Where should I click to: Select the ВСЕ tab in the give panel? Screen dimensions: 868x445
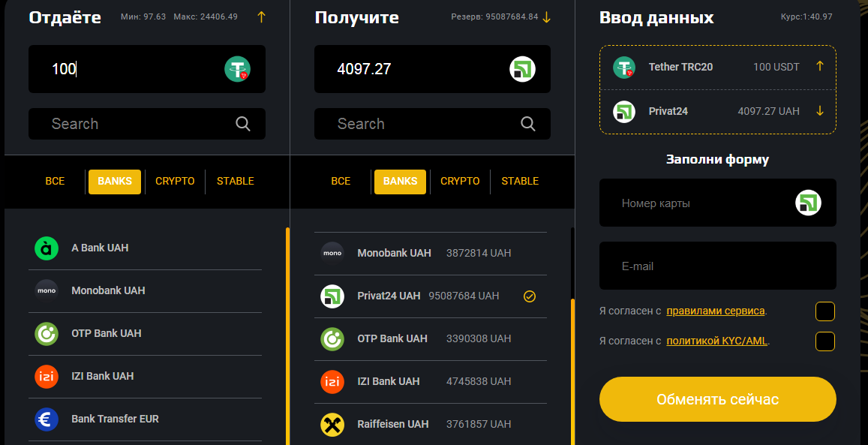click(55, 181)
